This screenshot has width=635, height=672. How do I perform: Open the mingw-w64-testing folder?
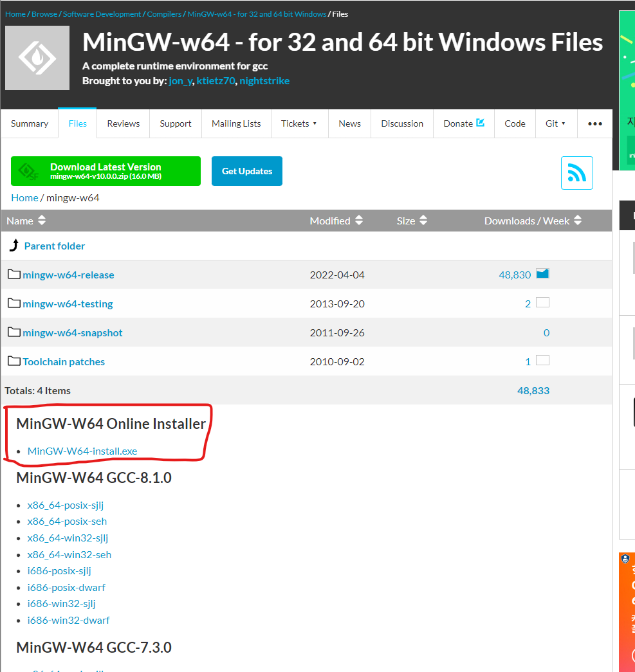(x=68, y=304)
